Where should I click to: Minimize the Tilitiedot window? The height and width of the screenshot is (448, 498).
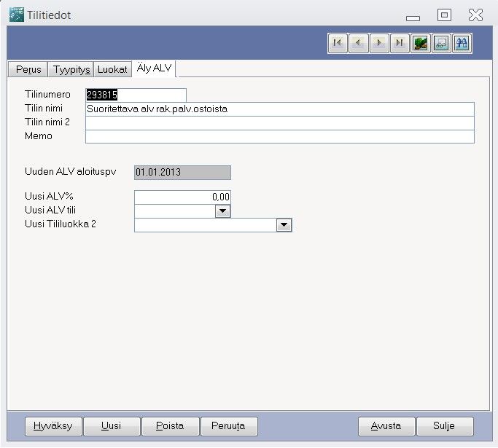[413, 18]
